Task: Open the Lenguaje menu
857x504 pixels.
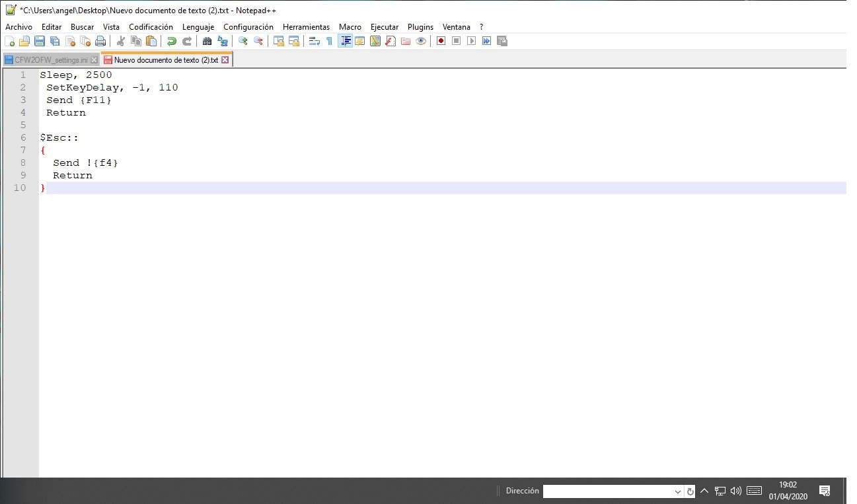Action: 198,27
